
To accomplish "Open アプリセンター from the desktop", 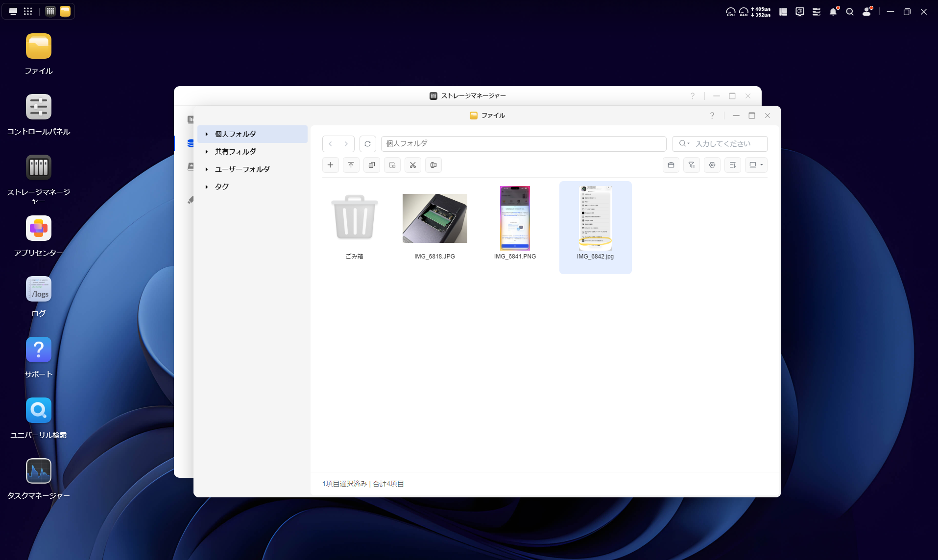I will click(x=39, y=229).
